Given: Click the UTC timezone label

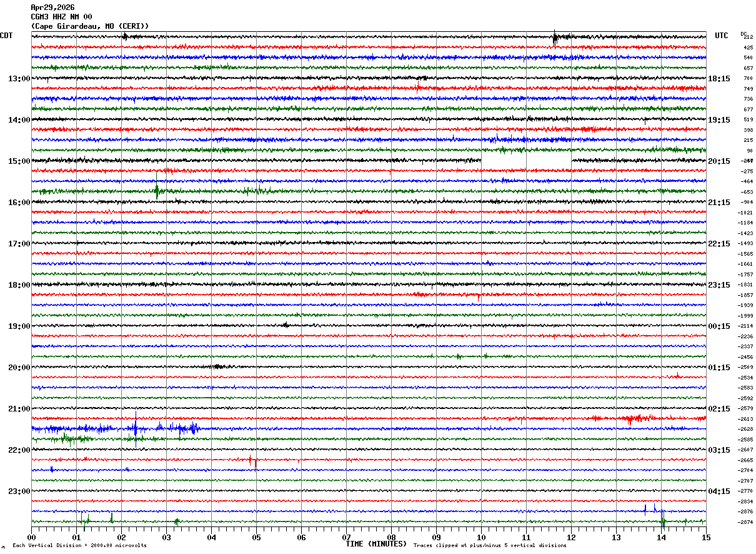Looking at the screenshot, I should tap(722, 36).
